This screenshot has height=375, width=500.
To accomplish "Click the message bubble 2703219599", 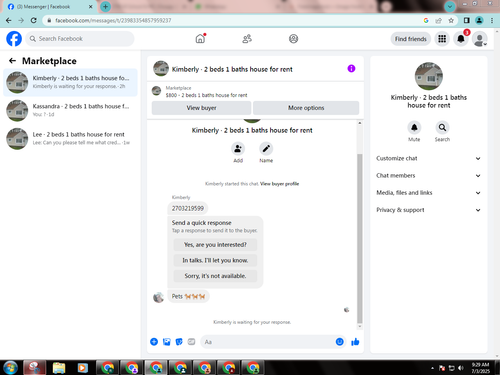I will tap(188, 208).
